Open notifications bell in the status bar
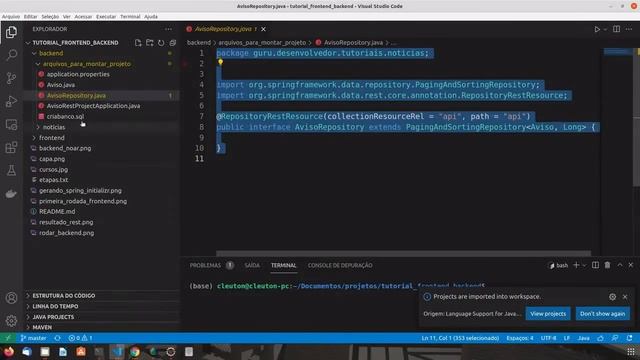This screenshot has height=360, width=640. [629, 338]
